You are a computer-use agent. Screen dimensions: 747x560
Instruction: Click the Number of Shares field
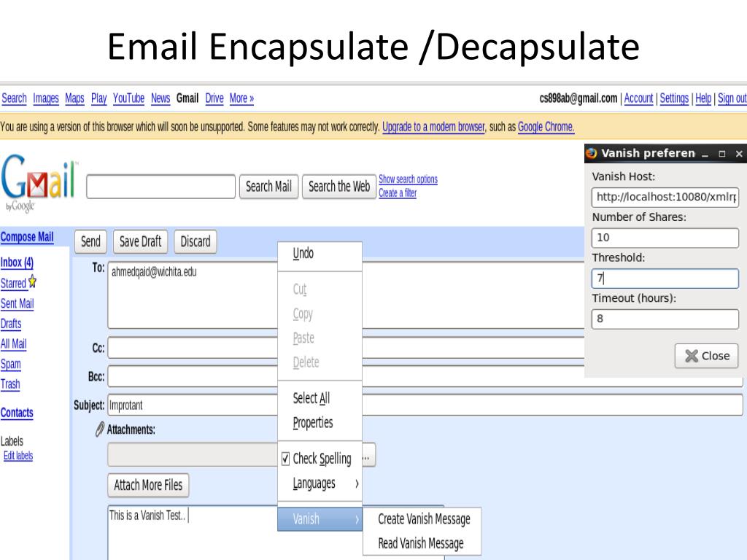[x=665, y=238]
